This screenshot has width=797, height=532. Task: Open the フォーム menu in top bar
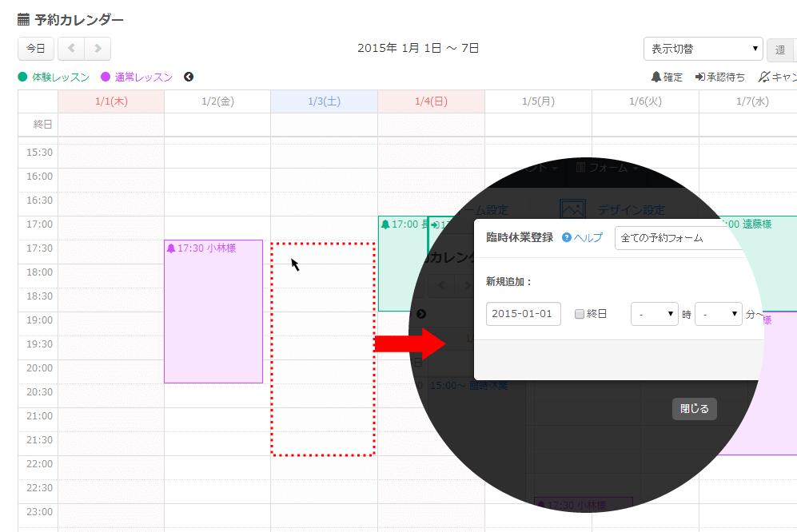[x=612, y=168]
